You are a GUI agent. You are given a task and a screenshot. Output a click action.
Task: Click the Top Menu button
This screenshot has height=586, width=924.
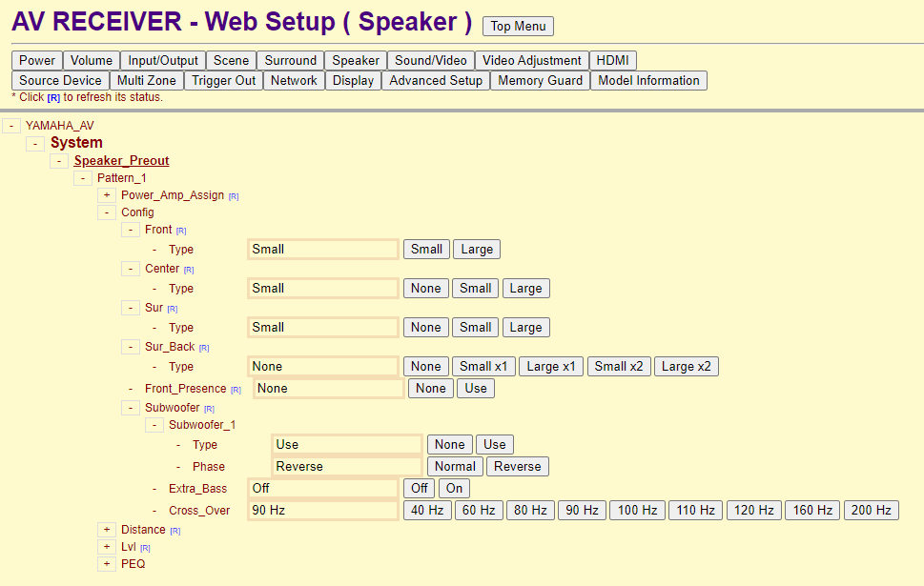518,26
